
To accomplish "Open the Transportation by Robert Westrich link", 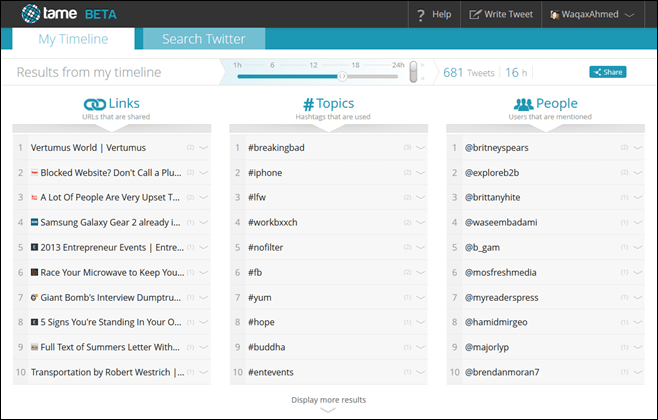I will [107, 372].
